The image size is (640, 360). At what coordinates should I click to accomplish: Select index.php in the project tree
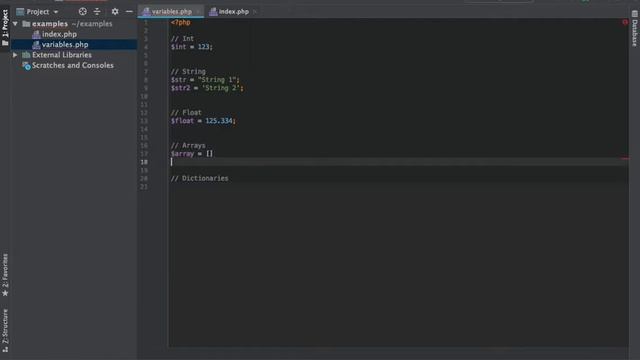point(59,34)
